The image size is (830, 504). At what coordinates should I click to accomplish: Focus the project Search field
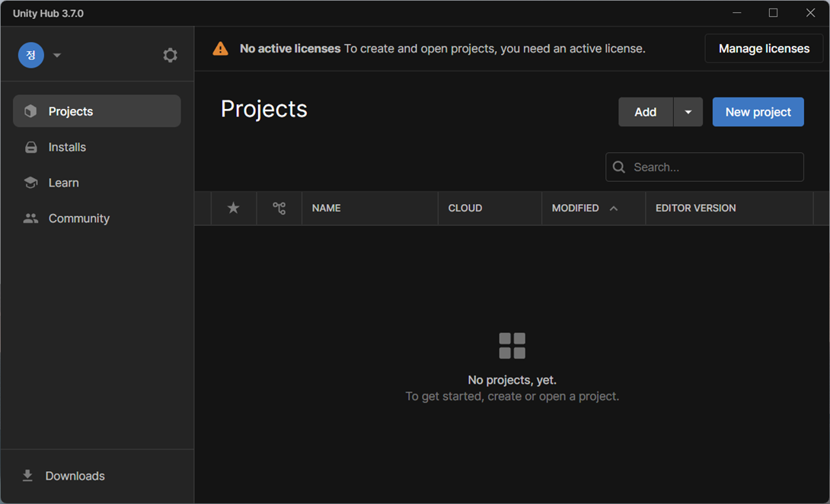pyautogui.click(x=704, y=167)
